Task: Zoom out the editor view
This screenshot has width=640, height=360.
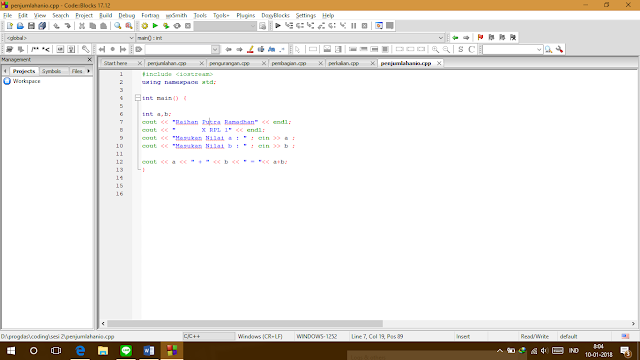Action: click(447, 49)
